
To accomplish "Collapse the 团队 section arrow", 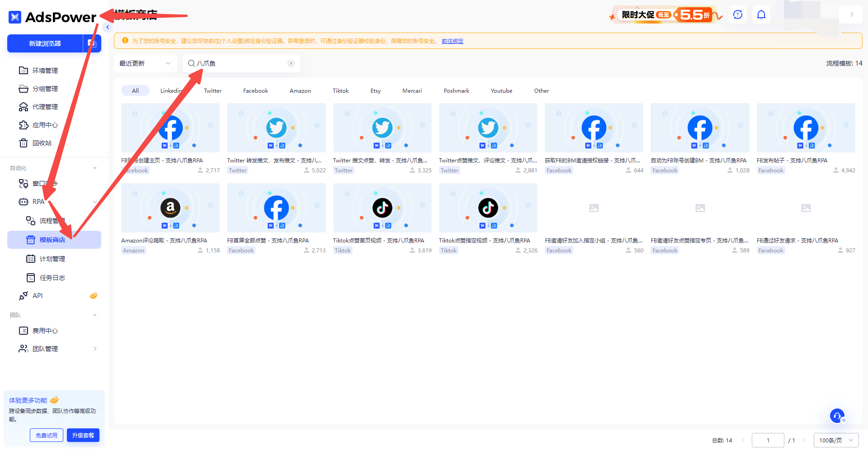I will [95, 315].
